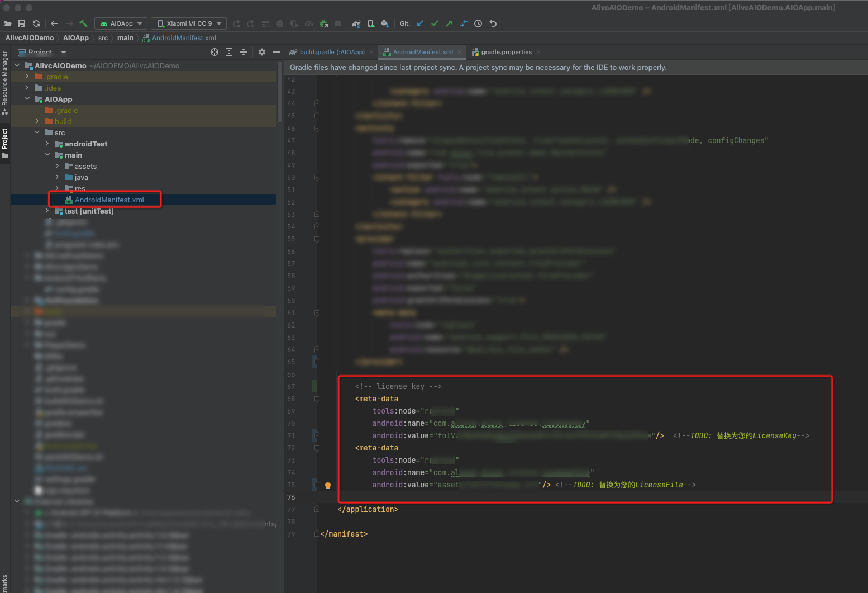Click the intention lightbulb on line 75
Image resolution: width=868 pixels, height=593 pixels.
[328, 486]
